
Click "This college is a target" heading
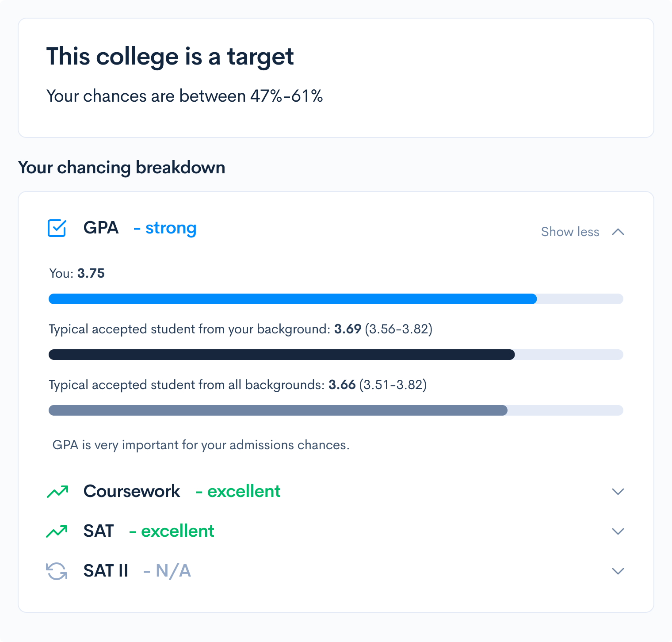tap(170, 57)
